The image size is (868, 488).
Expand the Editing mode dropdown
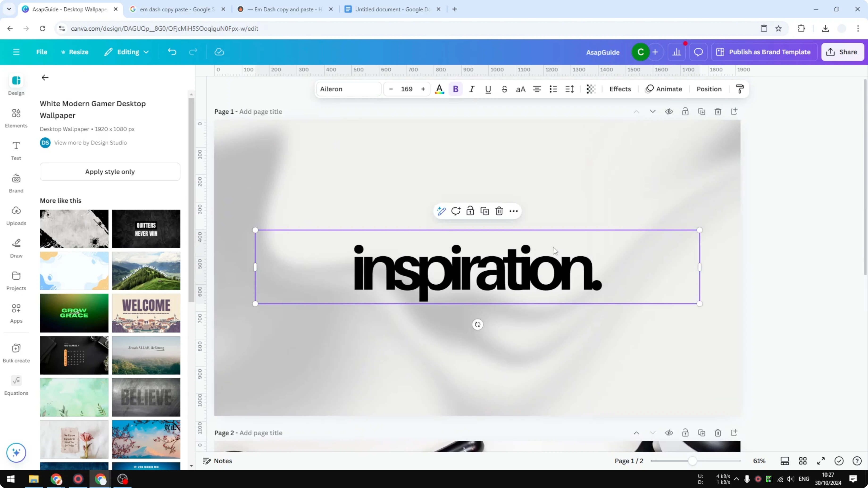127,52
